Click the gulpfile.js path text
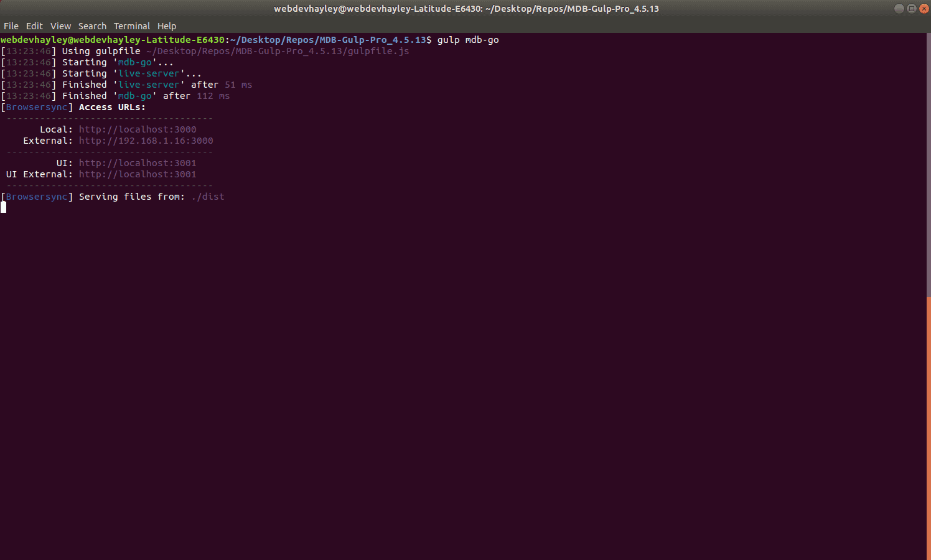Image resolution: width=931 pixels, height=560 pixels. click(278, 51)
